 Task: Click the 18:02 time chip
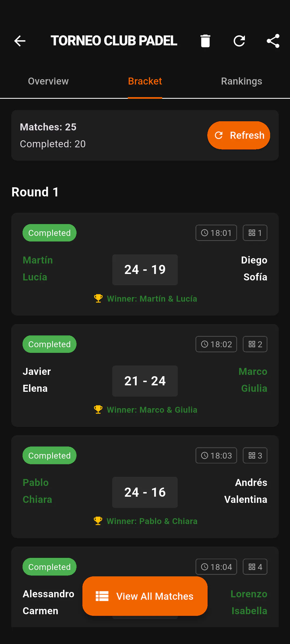pyautogui.click(x=216, y=344)
